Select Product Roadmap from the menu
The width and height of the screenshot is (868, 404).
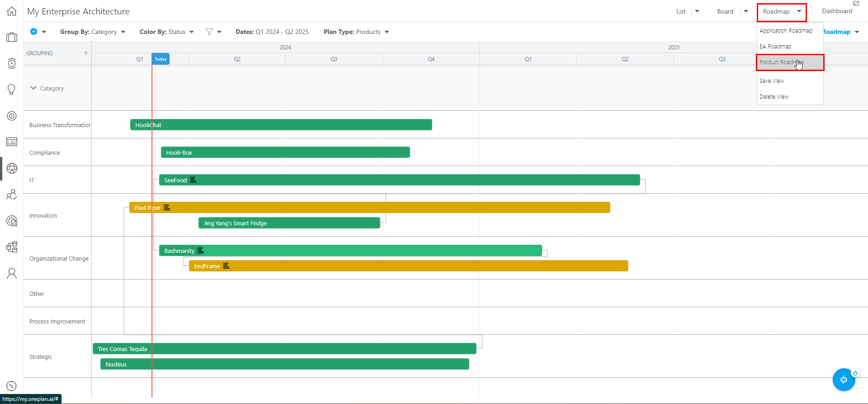click(x=790, y=62)
